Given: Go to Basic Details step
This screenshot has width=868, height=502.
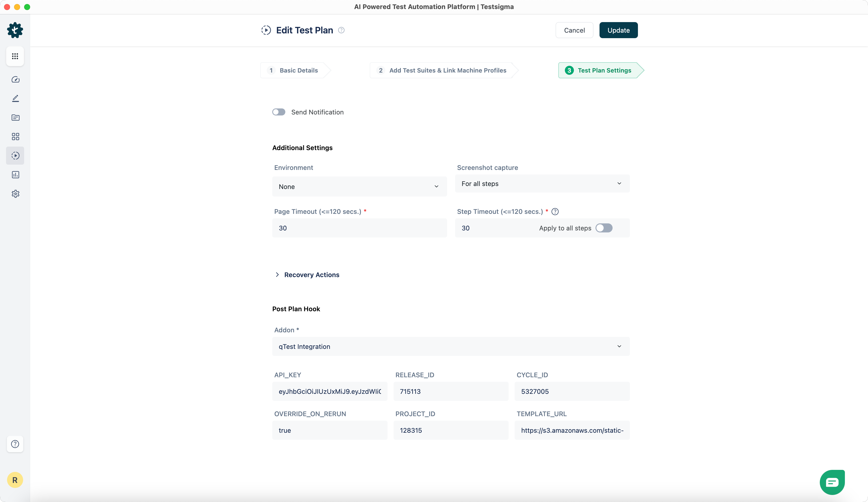Looking at the screenshot, I should (298, 71).
